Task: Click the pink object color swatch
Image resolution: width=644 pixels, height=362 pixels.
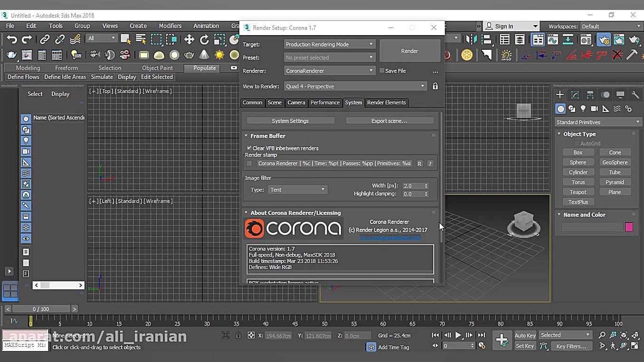Action: (x=629, y=227)
